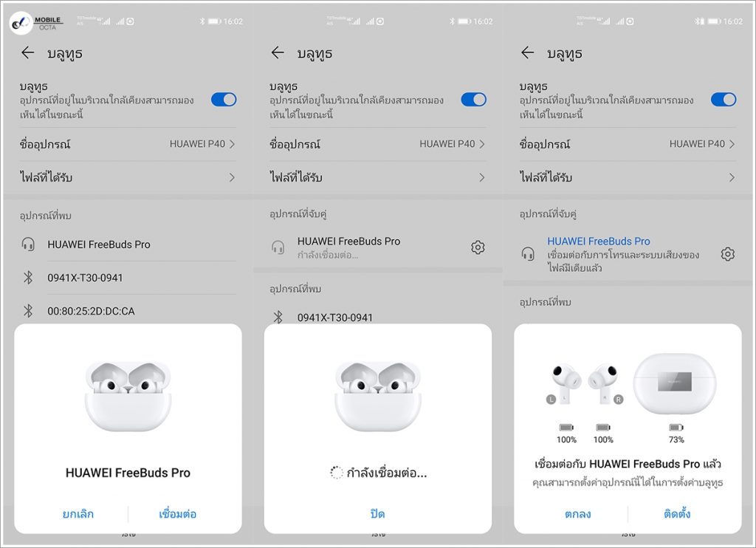Tap ยกเลิก cancel button in left dialog

click(78, 514)
